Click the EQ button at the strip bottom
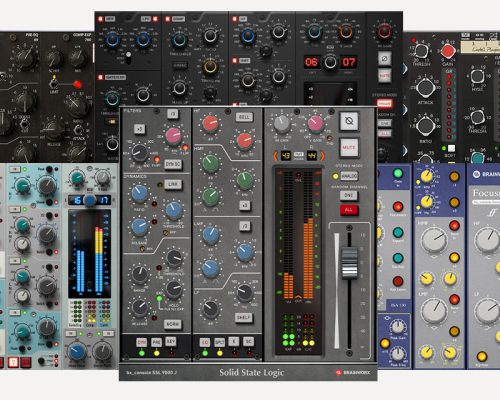 205,342
